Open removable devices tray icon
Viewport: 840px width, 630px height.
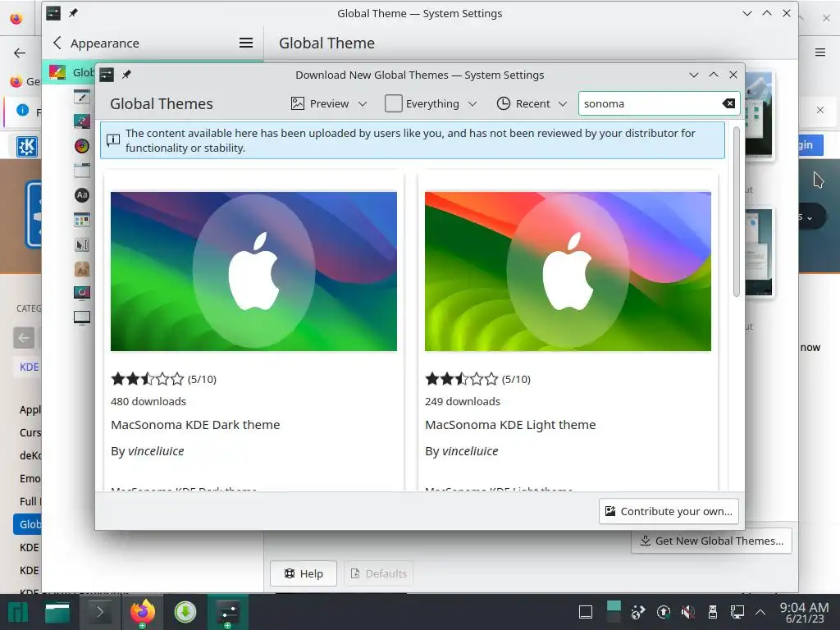click(x=713, y=612)
